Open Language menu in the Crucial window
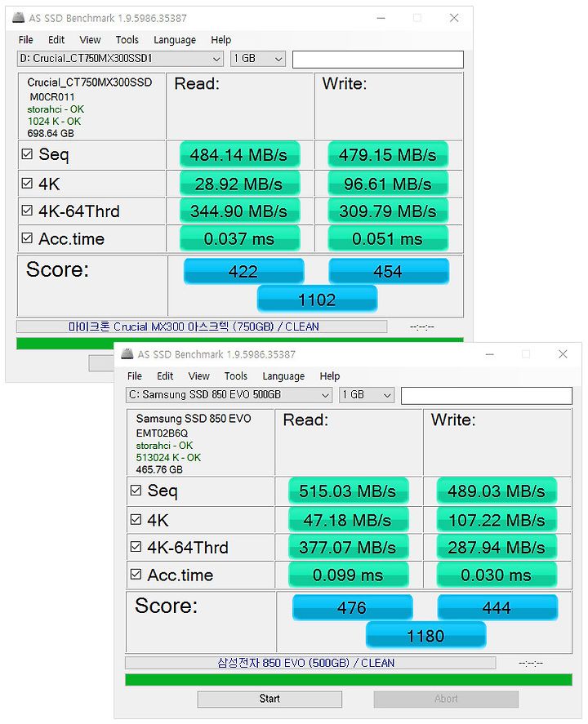Viewport: 588px width, 724px height. pyautogui.click(x=175, y=40)
